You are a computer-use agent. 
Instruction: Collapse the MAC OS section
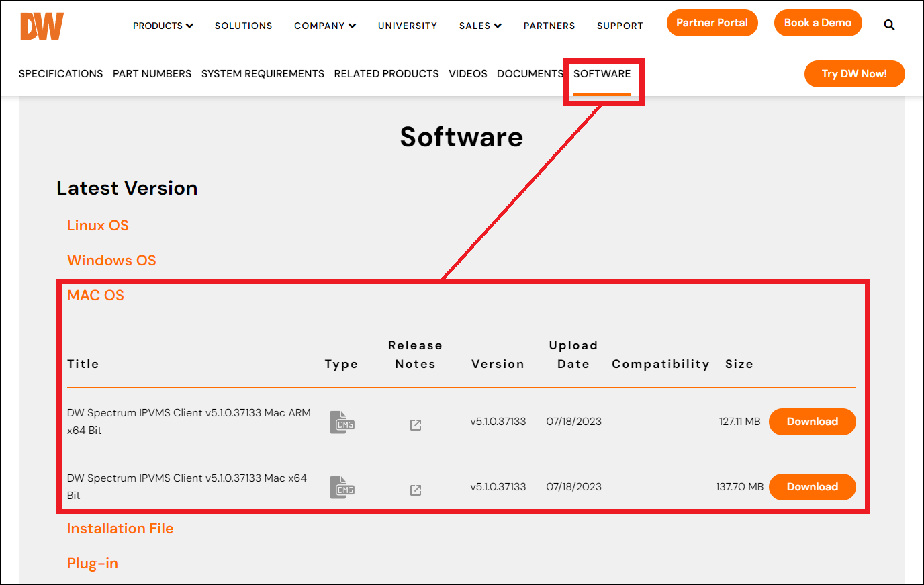tap(95, 296)
